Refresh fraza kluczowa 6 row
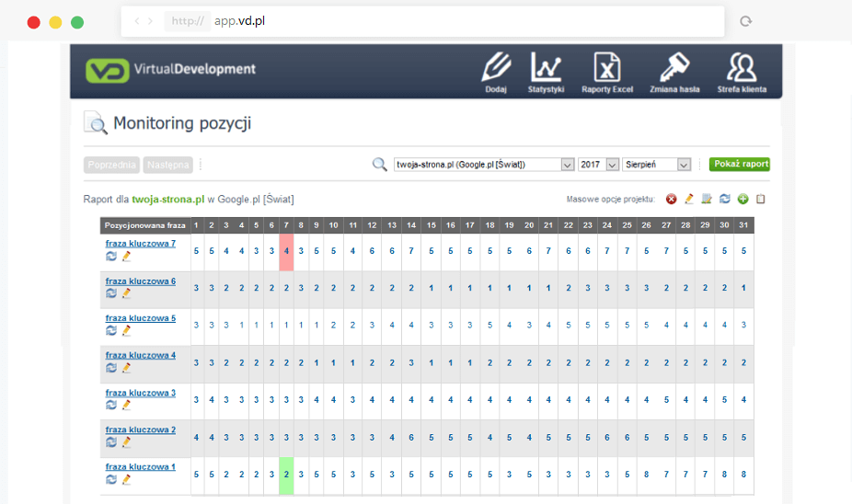The width and height of the screenshot is (852, 504). pyautogui.click(x=110, y=293)
